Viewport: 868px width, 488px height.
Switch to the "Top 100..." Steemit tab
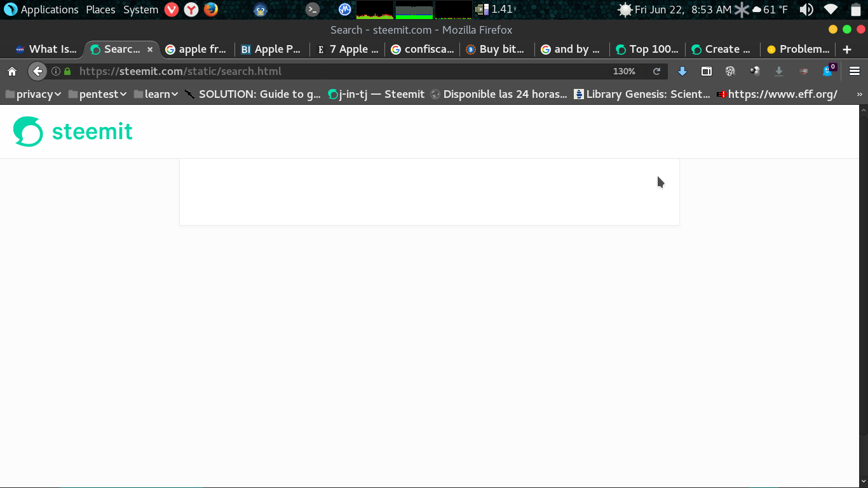(647, 49)
